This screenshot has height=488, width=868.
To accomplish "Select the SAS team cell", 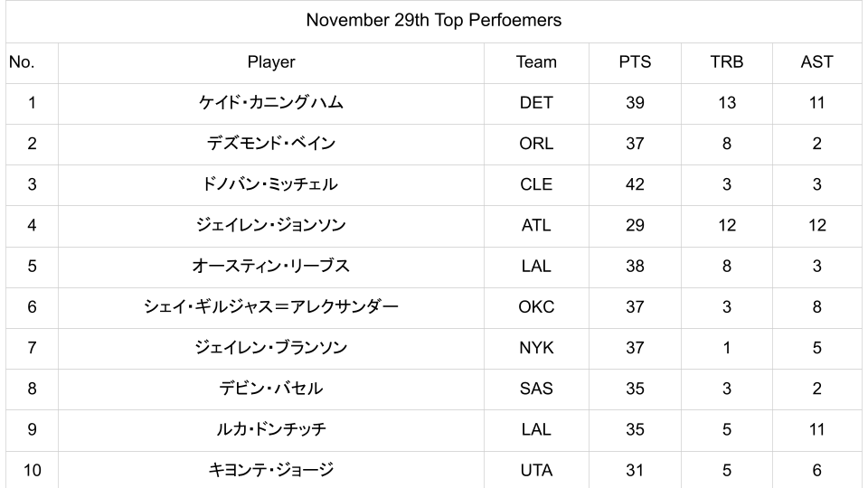I will point(536,389).
